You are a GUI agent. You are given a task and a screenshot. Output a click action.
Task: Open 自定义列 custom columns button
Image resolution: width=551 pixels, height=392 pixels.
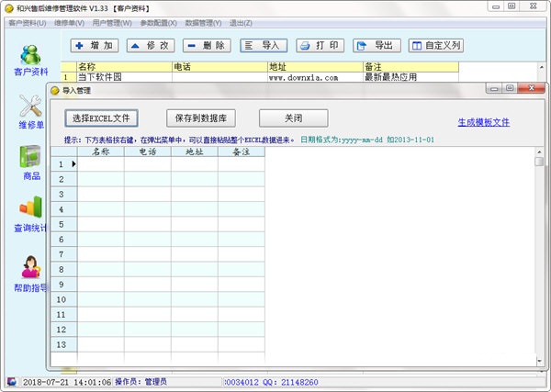(x=435, y=45)
